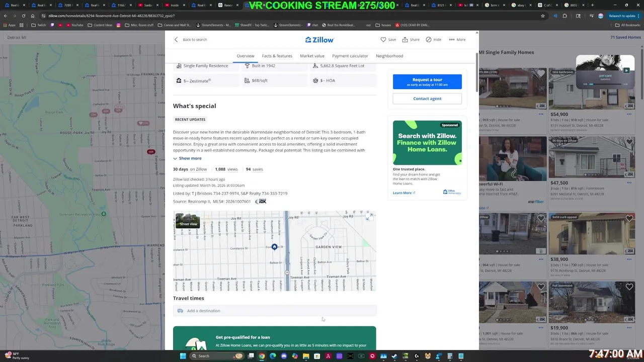Open Steam from the taskbar

click(394, 356)
